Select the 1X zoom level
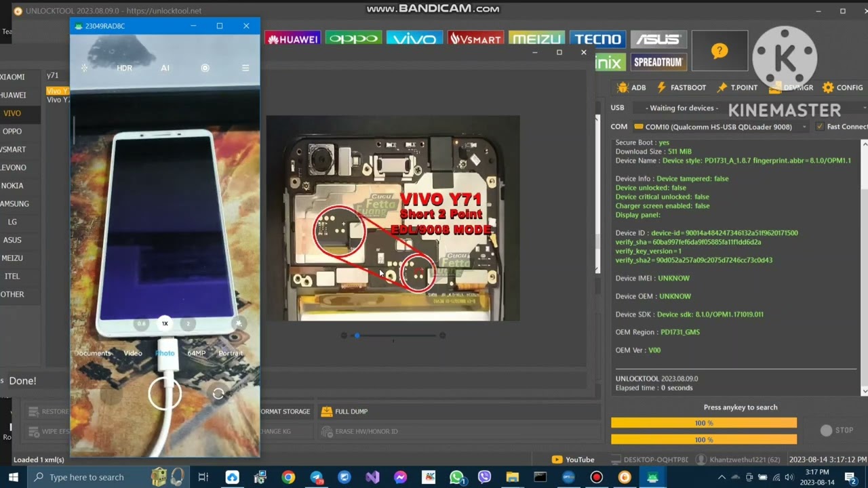This screenshot has width=868, height=488. [x=164, y=323]
